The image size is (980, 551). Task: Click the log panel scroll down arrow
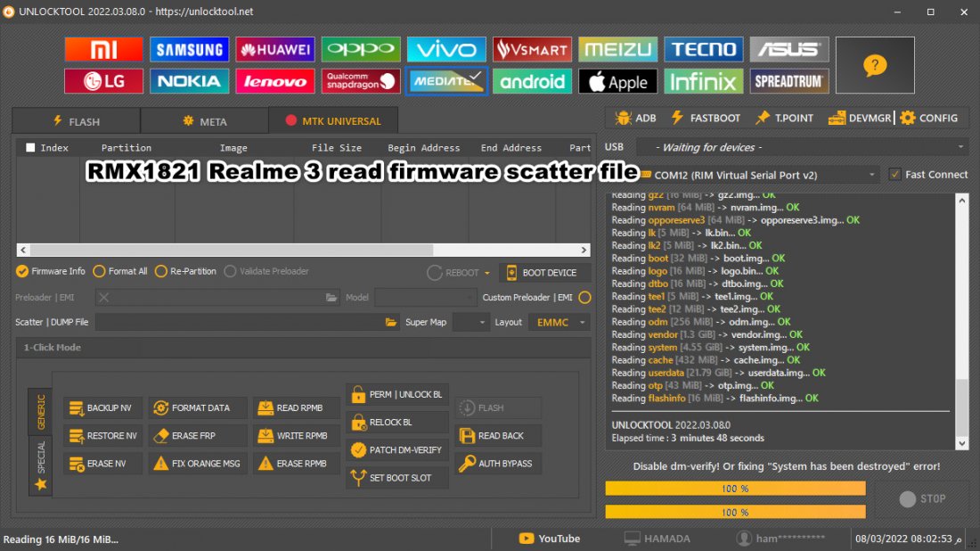click(x=962, y=443)
